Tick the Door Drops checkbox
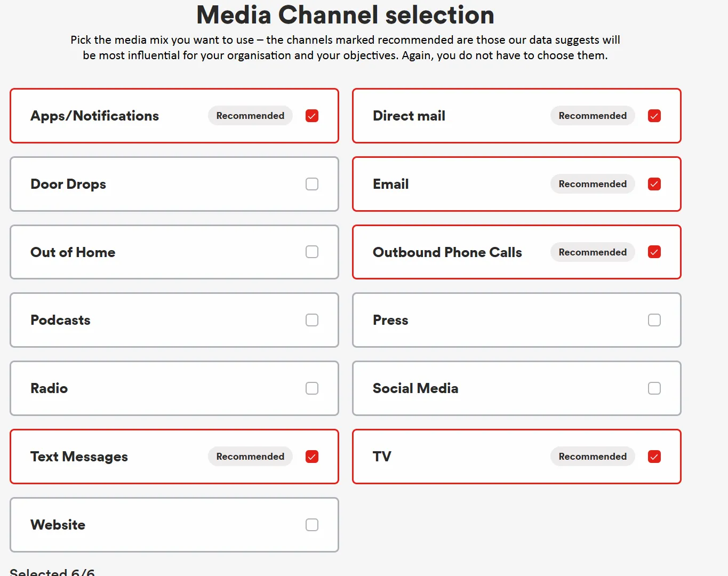Image resolution: width=728 pixels, height=576 pixels. [312, 184]
